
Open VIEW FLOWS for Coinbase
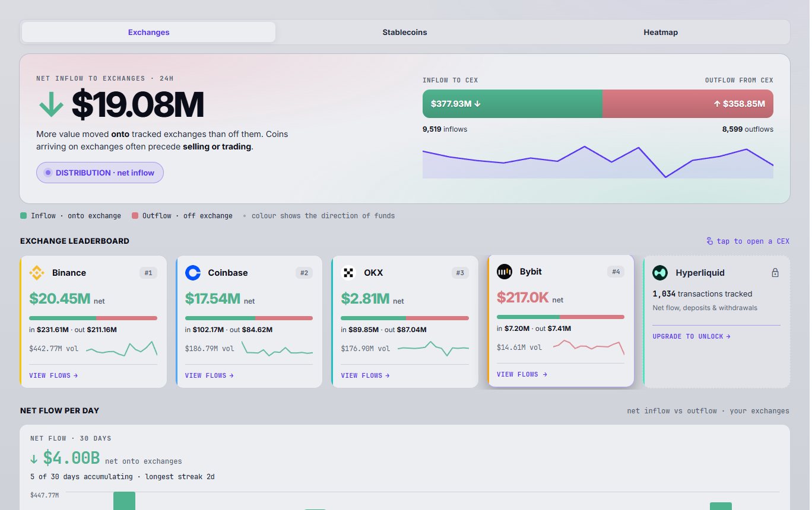209,375
